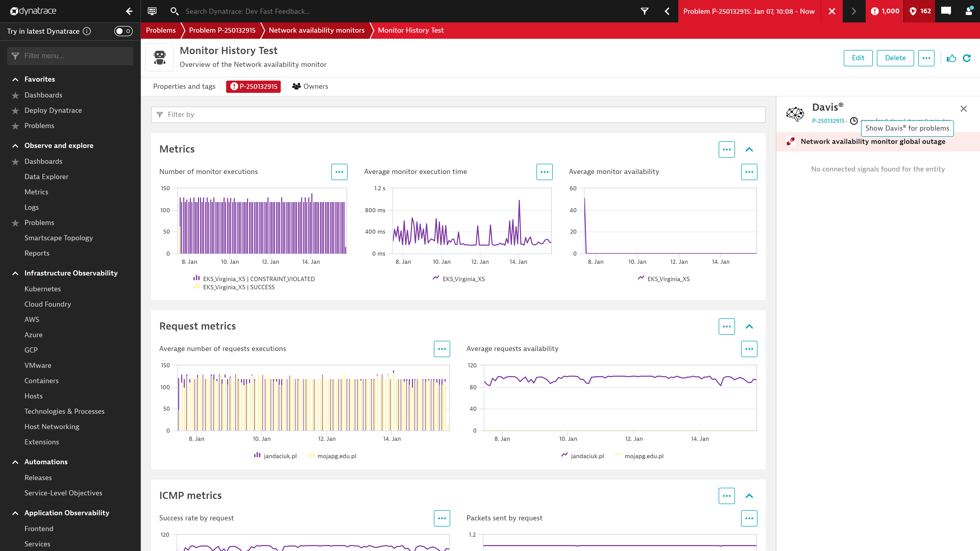Click the Edit button
Image resolution: width=980 pixels, height=551 pixels.
tap(858, 58)
